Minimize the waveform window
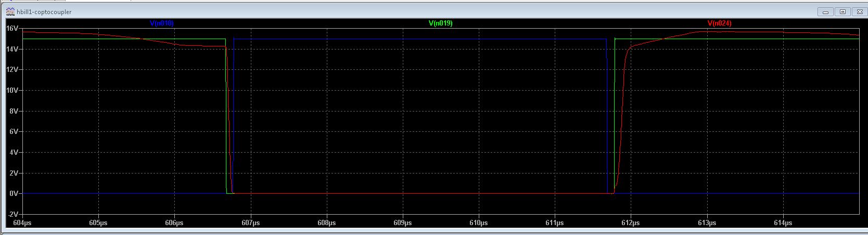The image size is (868, 235). [x=826, y=11]
